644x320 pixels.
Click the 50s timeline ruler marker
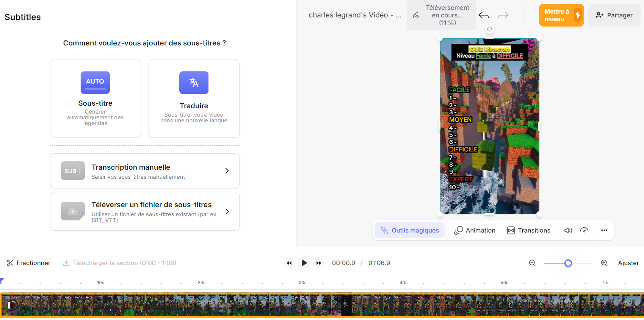(504, 283)
